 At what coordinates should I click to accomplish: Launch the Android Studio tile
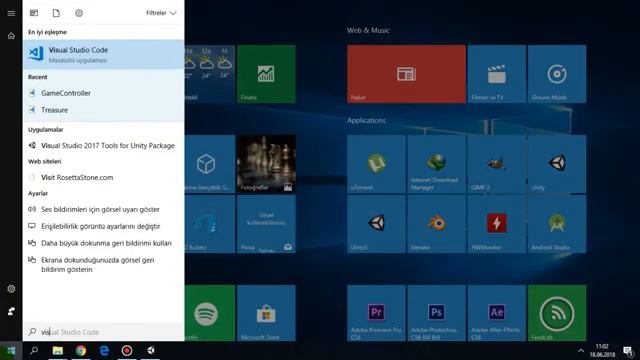(x=557, y=224)
